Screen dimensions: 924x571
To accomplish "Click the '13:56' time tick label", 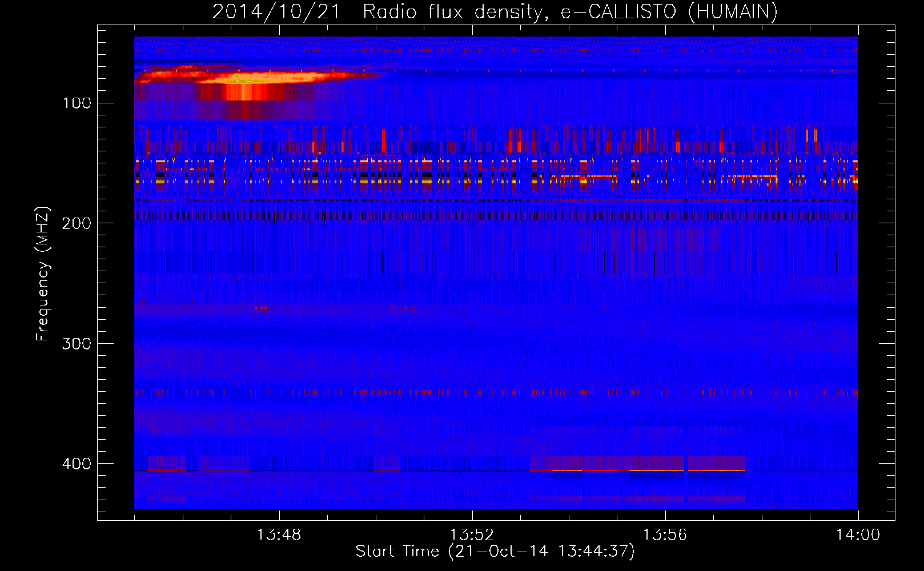I will [665, 534].
